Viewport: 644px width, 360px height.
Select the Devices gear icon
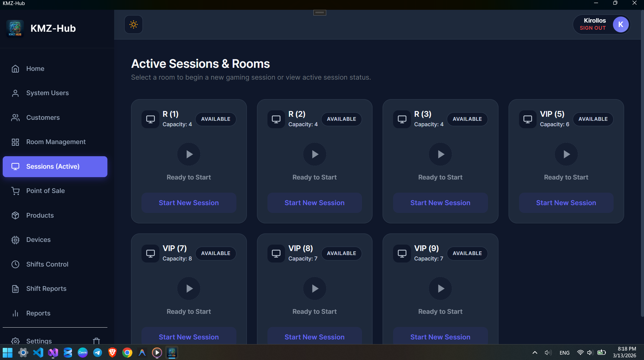[x=16, y=240]
